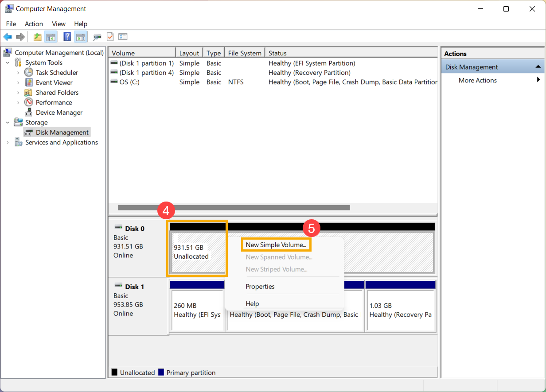Select the OS (C:) volume row
This screenshot has height=392, width=546.
click(129, 82)
